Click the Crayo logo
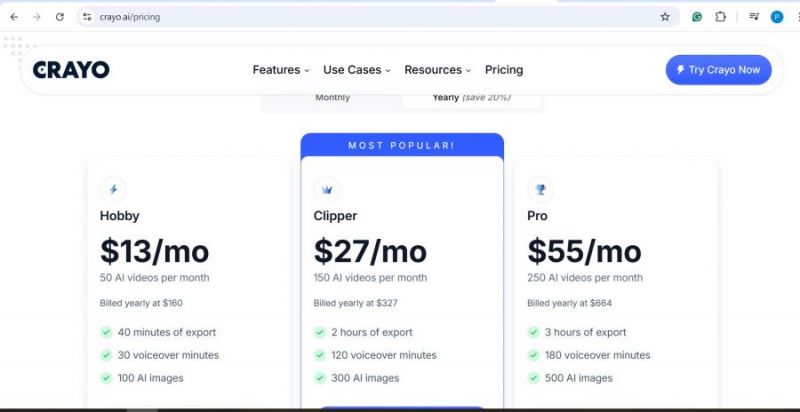The width and height of the screenshot is (800, 412). [71, 70]
